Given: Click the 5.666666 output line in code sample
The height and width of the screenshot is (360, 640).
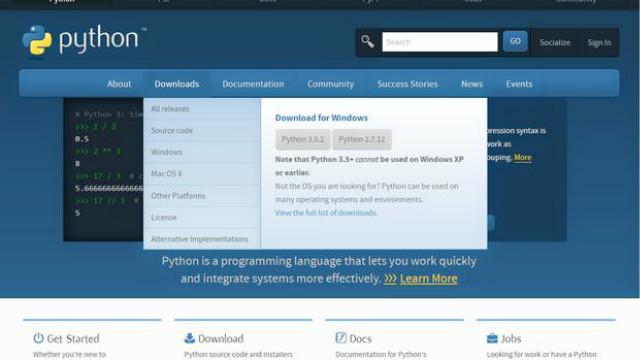Looking at the screenshot, I should (x=109, y=188).
